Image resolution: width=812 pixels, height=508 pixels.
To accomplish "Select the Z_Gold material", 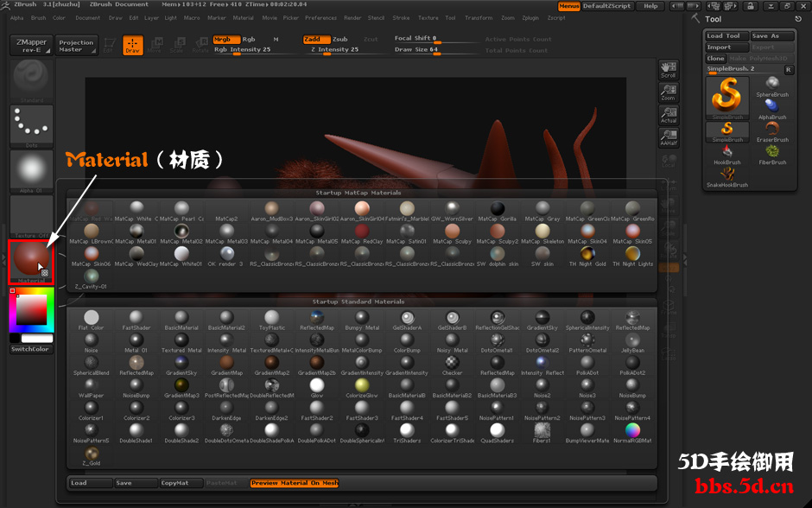I will [92, 453].
